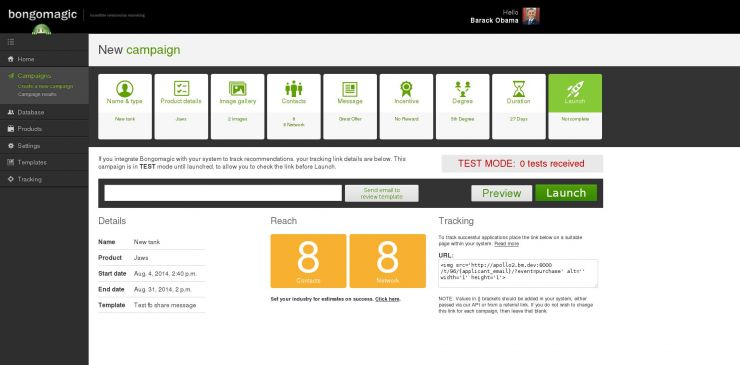Select the Duration hourglass icon

tap(519, 89)
